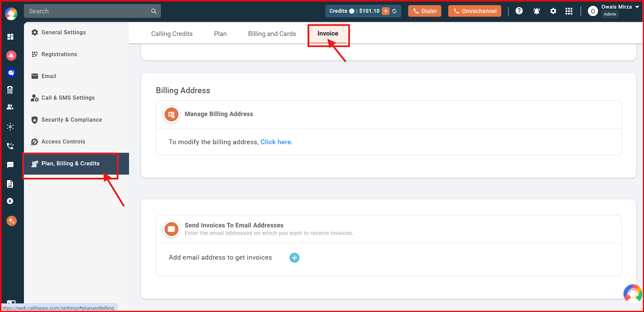
Task: Open the blue chat assistant icon in left rail
Action: tap(11, 73)
